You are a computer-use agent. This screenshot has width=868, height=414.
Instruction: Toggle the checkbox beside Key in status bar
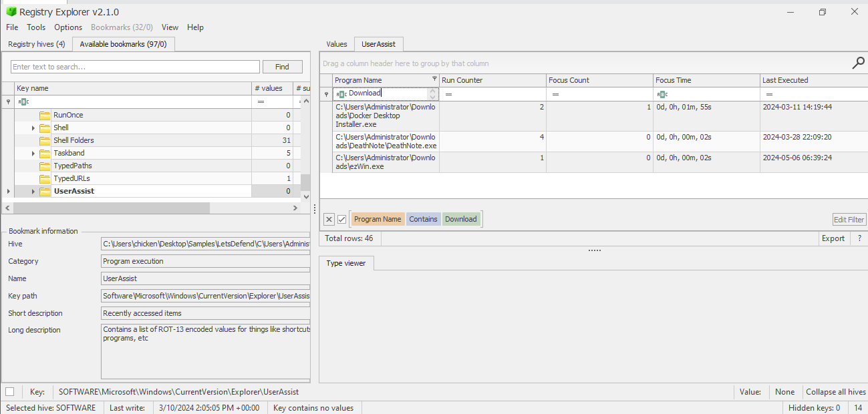[x=9, y=392]
